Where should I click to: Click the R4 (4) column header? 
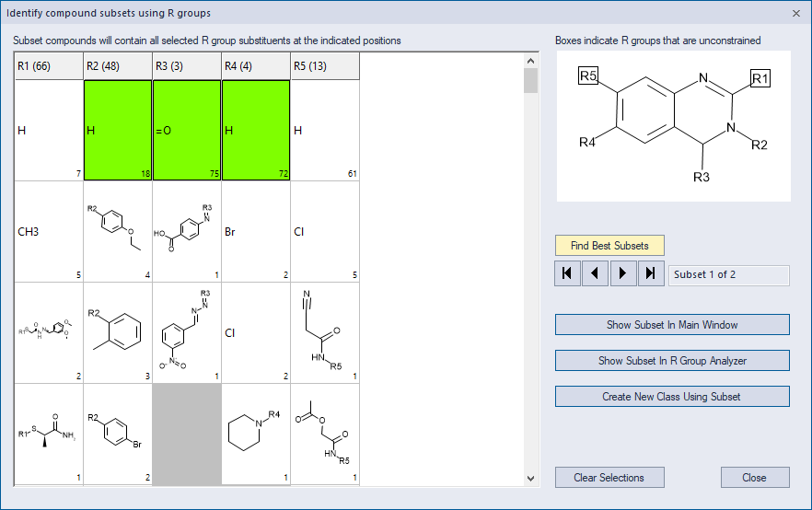pos(256,66)
